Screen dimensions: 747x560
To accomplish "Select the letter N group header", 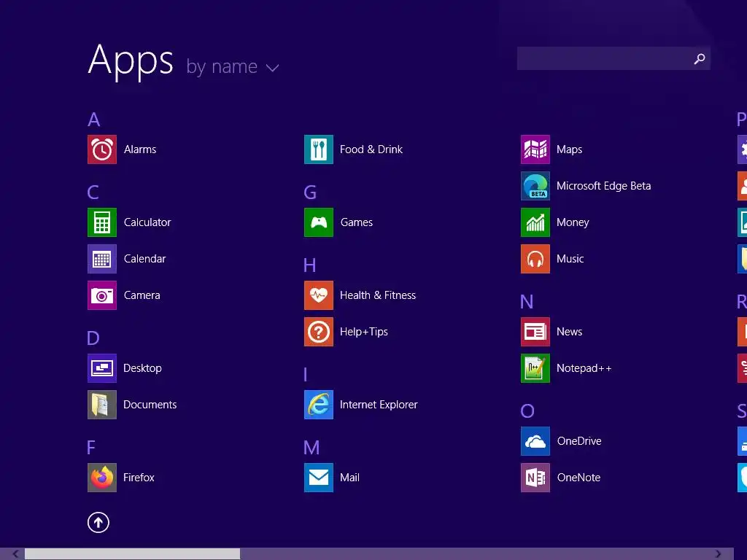I will [527, 302].
